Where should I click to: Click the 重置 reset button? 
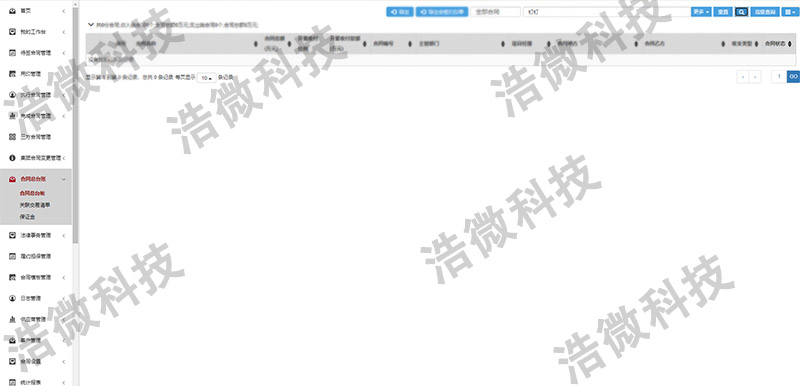723,12
